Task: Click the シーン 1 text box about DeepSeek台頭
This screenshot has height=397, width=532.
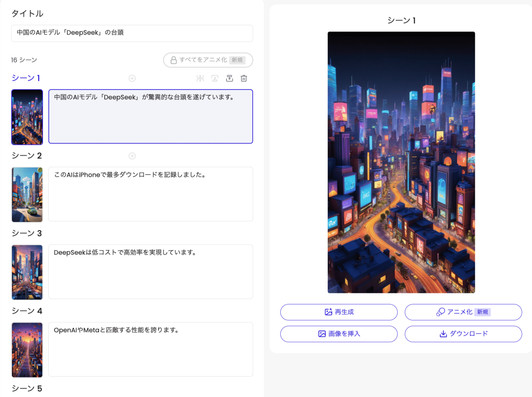Action: click(151, 117)
